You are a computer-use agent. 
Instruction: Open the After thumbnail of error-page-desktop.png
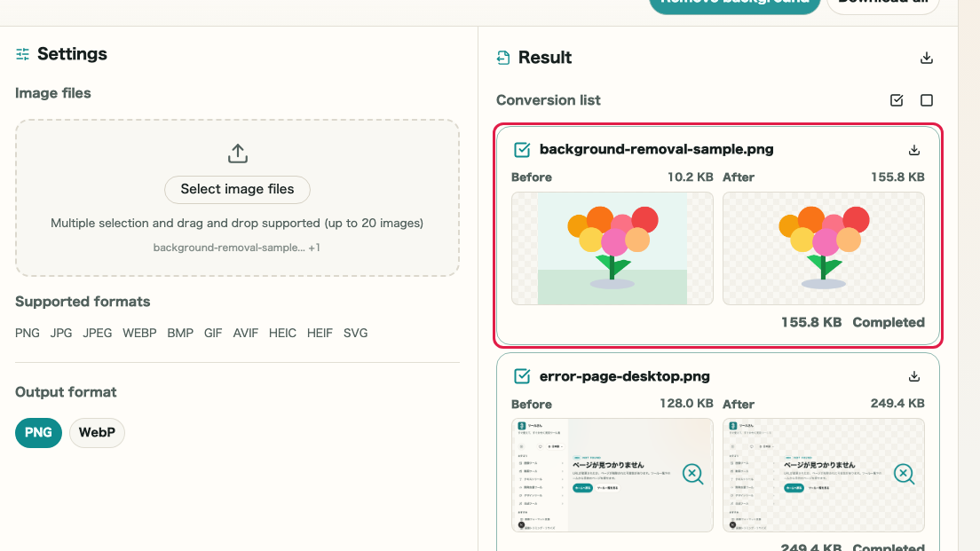point(823,475)
